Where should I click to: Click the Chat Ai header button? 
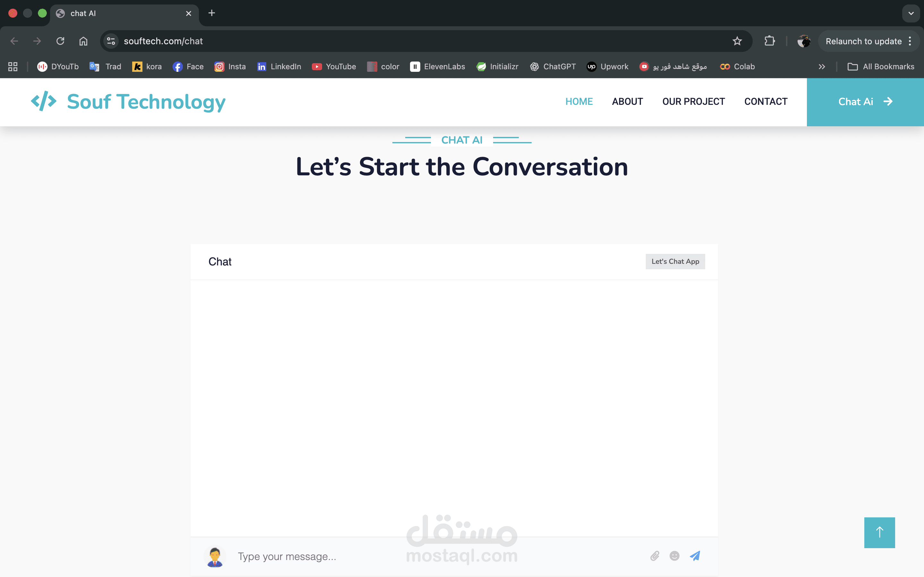pos(865,102)
